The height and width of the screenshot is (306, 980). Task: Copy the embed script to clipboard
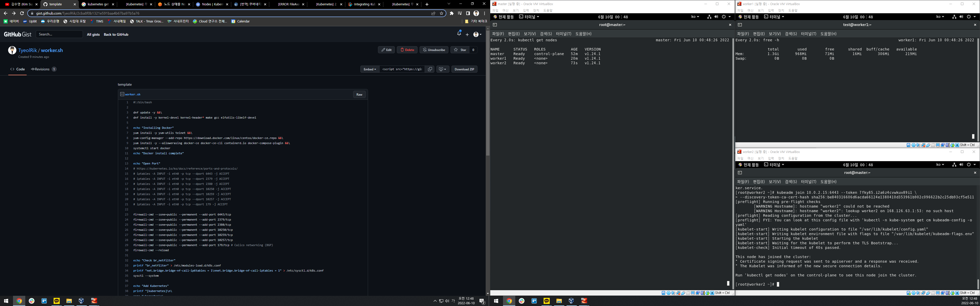(x=430, y=69)
